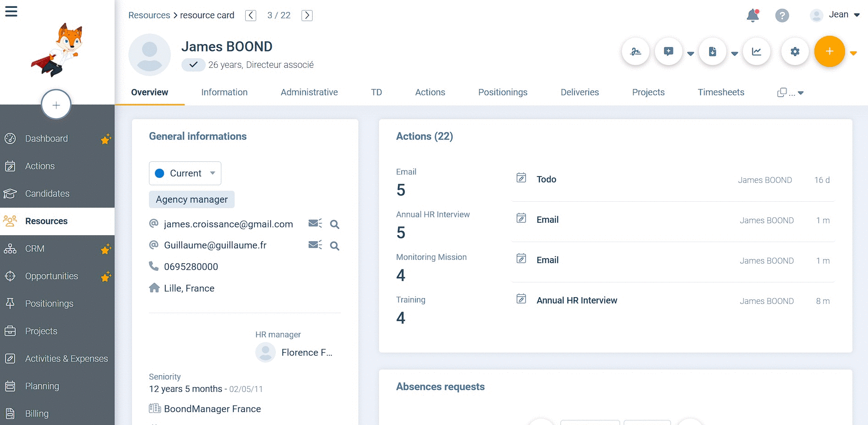Open the settings gear icon button
868x425 pixels.
(795, 51)
